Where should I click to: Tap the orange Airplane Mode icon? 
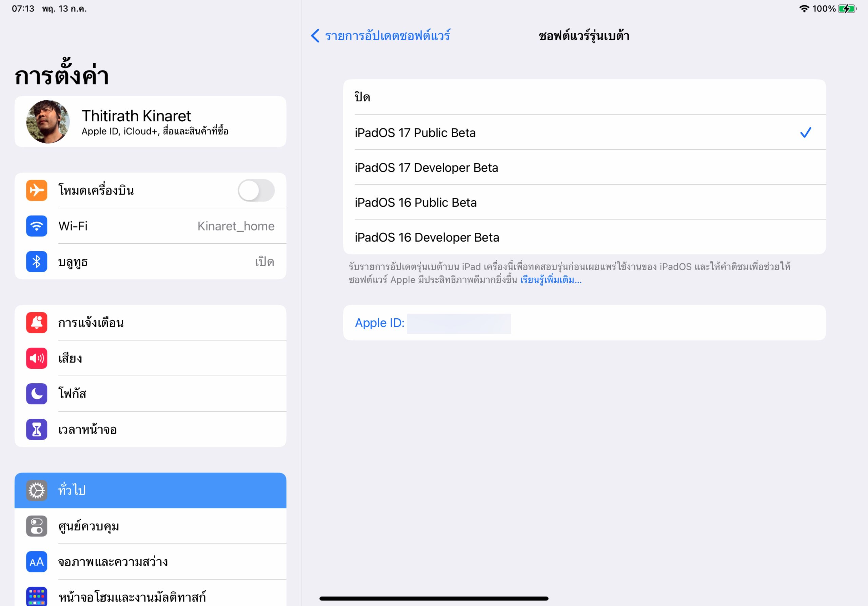[37, 190]
